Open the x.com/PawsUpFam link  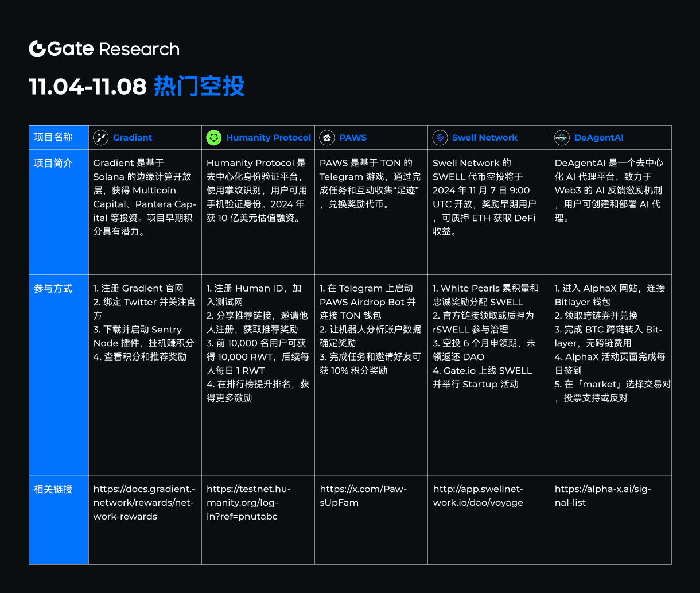(364, 495)
